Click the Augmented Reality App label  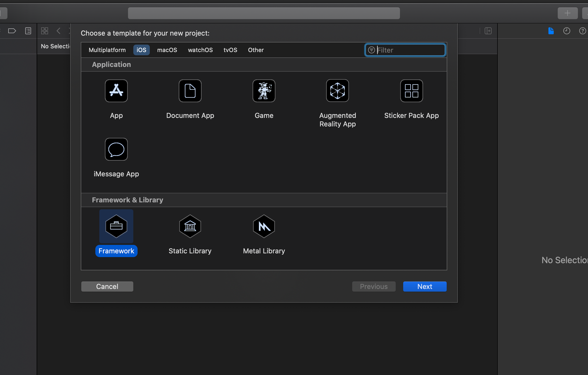tap(337, 120)
